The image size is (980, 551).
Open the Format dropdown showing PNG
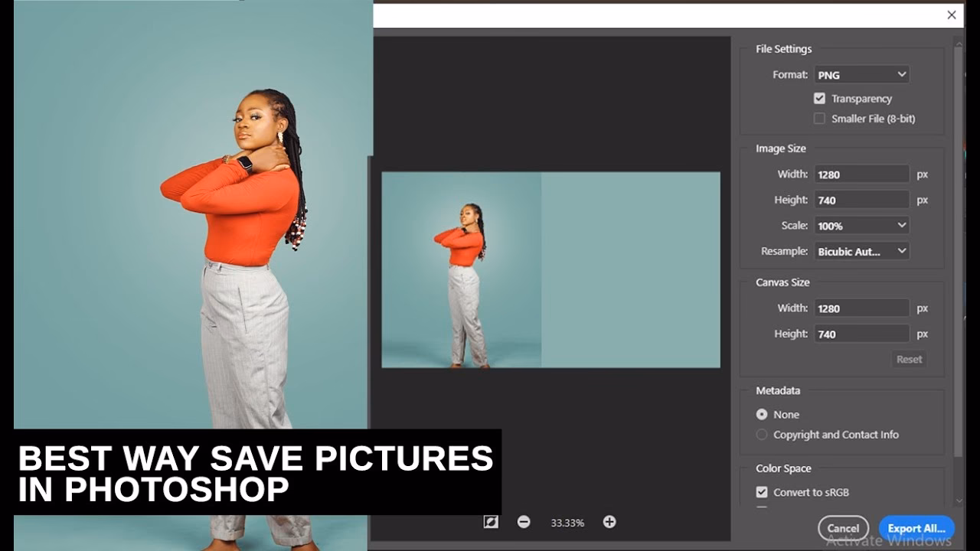click(x=861, y=74)
